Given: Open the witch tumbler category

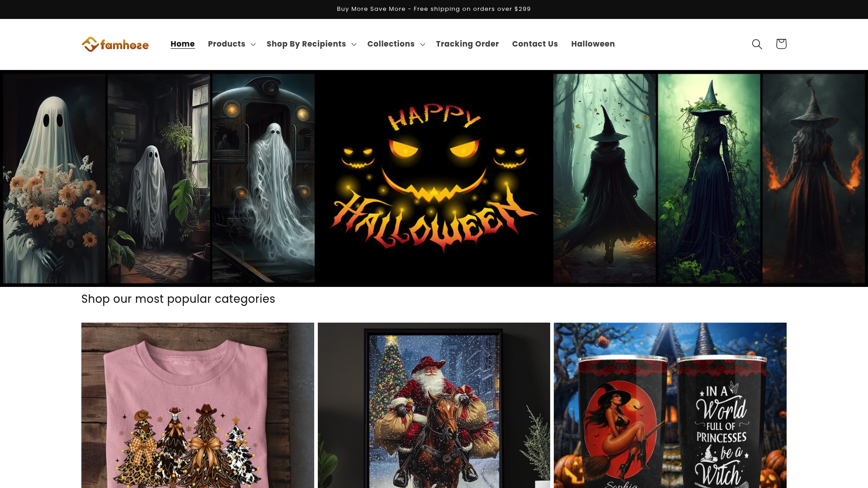Looking at the screenshot, I should point(670,405).
